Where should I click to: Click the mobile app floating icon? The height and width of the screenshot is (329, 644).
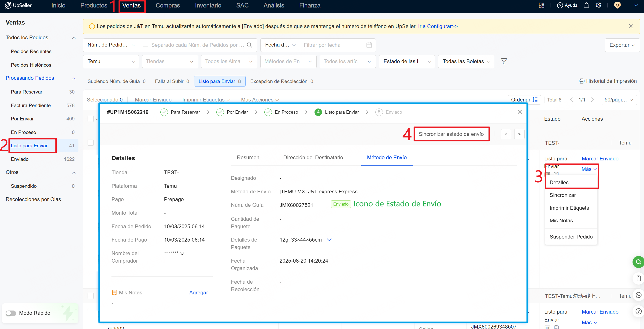[x=638, y=278]
